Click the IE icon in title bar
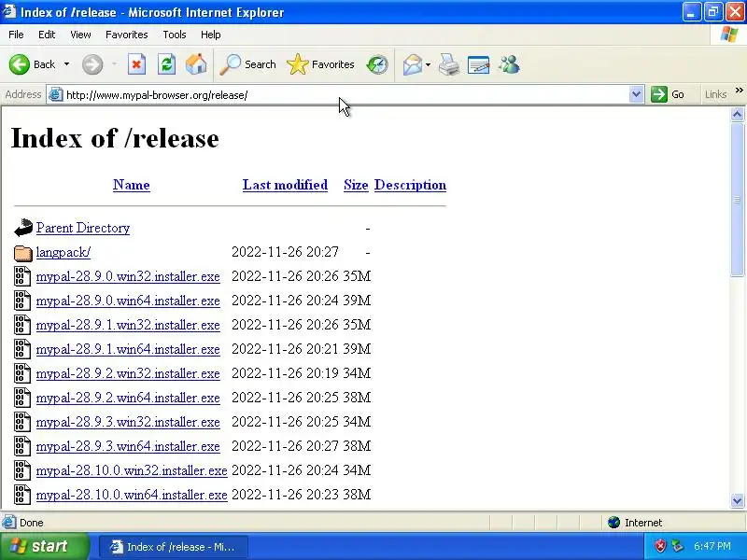Screen dimensions: 747x560 point(9,11)
